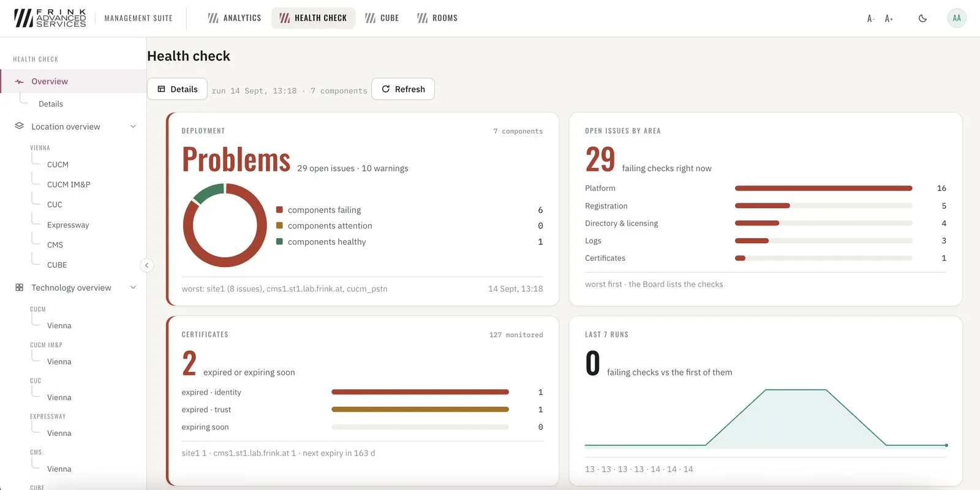Collapse the Technology overview chevron
This screenshot has height=490, width=980.
[x=133, y=288]
